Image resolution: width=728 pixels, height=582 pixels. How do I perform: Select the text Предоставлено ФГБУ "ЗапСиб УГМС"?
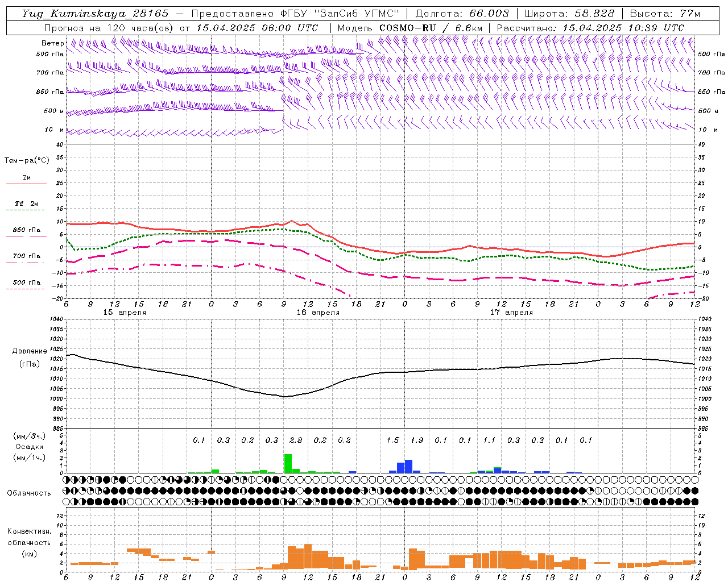(x=295, y=14)
